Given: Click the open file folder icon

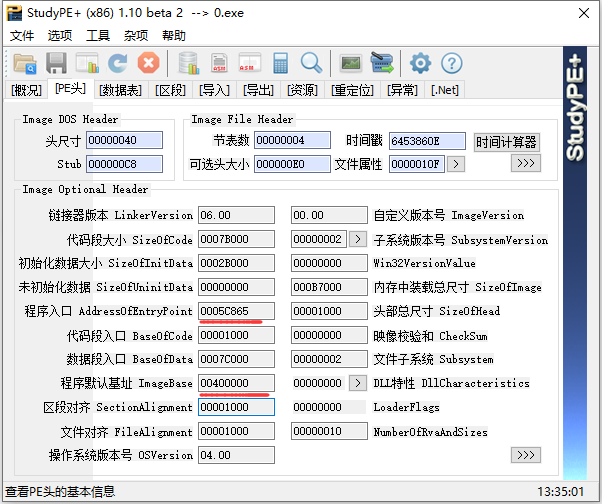Looking at the screenshot, I should [x=25, y=63].
